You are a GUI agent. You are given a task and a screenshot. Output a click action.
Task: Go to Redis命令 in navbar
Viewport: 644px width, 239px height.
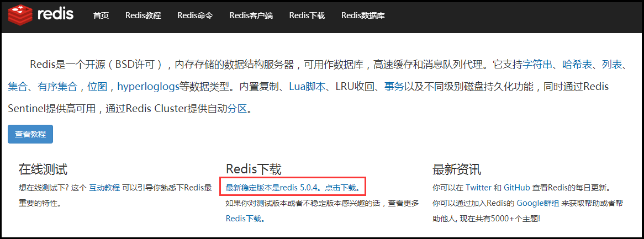coord(195,15)
